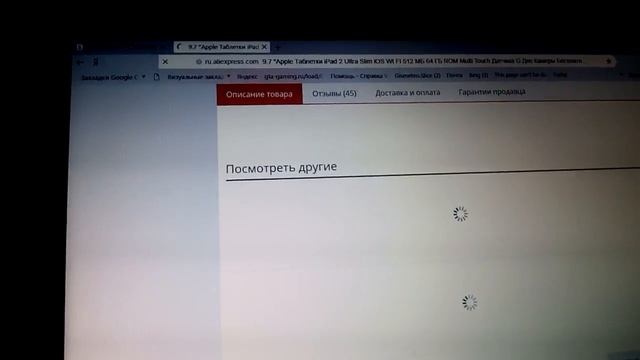This screenshot has width=640, height=360.
Task: Open the Почта bookmark
Action: (454, 76)
